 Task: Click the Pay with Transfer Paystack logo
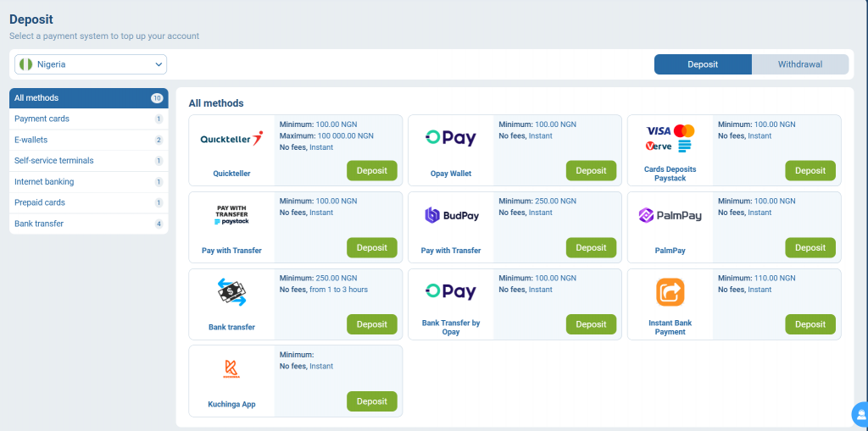click(x=231, y=215)
